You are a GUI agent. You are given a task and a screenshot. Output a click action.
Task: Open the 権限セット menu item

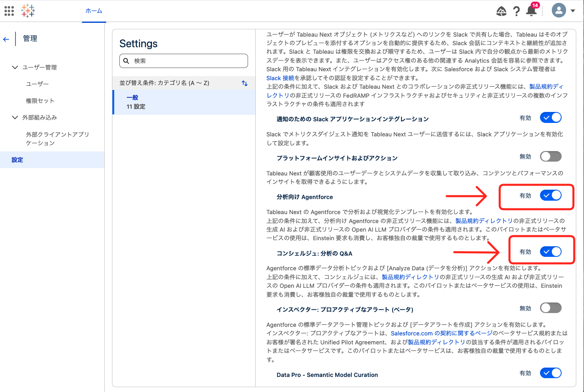(x=40, y=101)
